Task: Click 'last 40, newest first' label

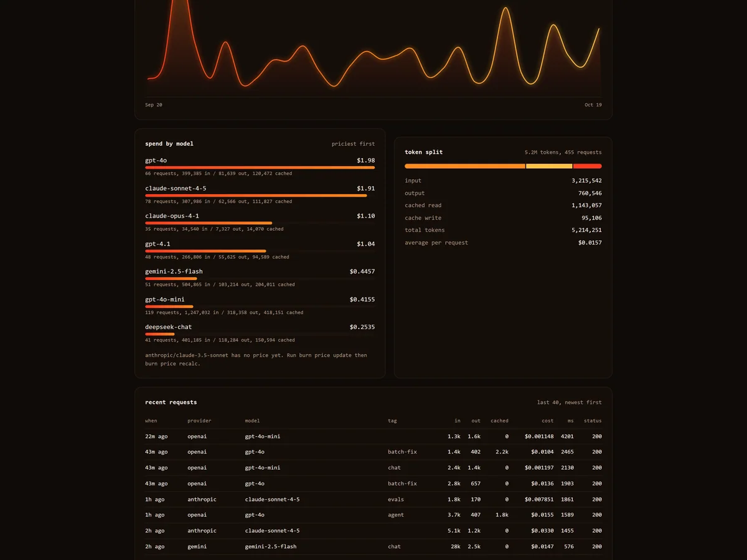Action: tap(570, 402)
